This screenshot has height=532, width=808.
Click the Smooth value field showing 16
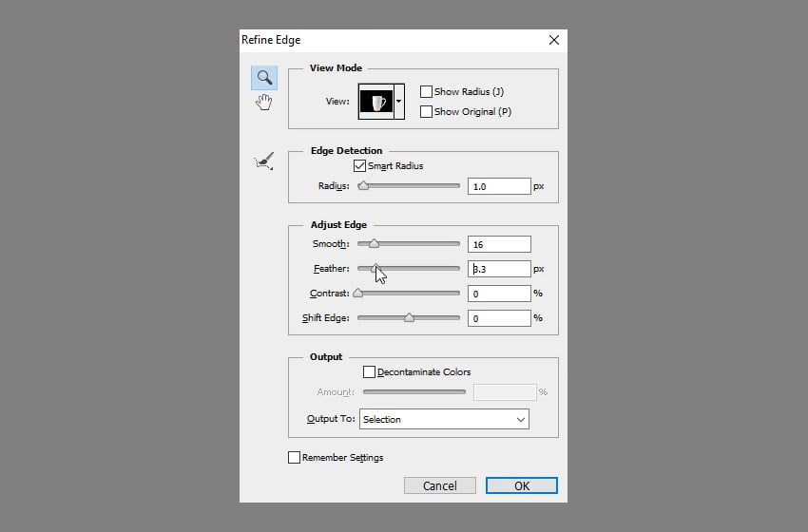499,244
